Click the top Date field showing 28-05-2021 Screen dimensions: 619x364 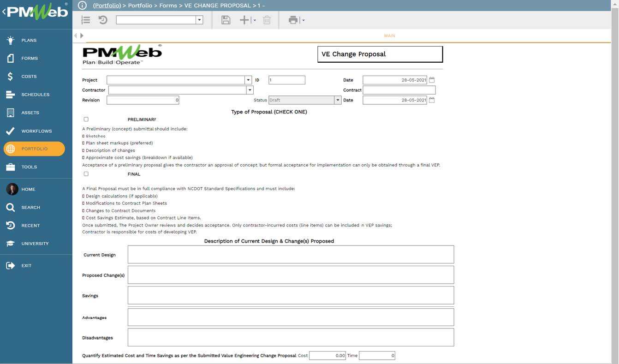tap(395, 80)
